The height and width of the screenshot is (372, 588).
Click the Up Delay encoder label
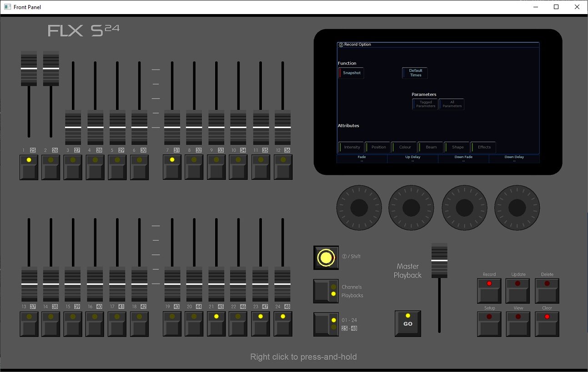[x=413, y=159]
